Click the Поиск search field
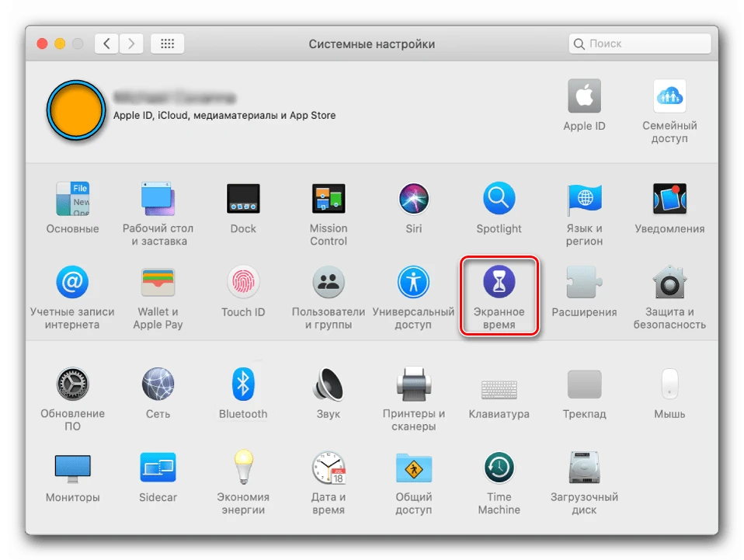The image size is (744, 560). point(640,43)
